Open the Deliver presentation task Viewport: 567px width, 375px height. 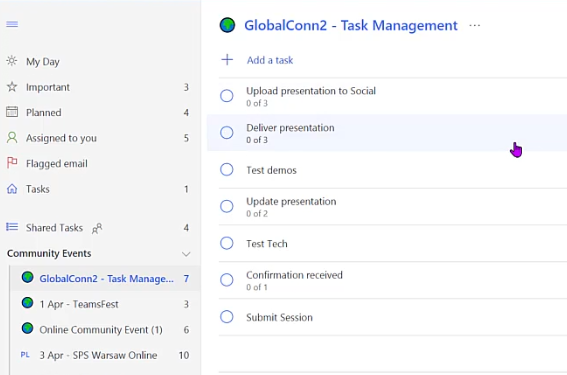coord(387,133)
